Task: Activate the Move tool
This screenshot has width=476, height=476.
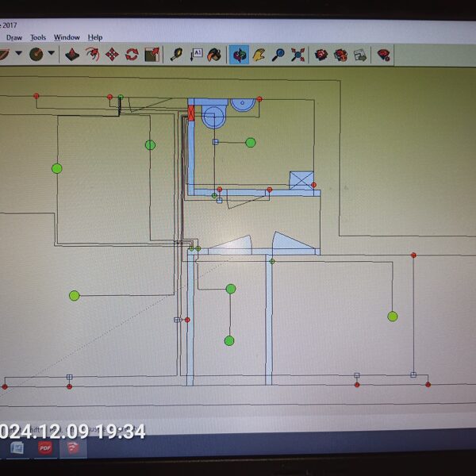Action: (x=112, y=54)
